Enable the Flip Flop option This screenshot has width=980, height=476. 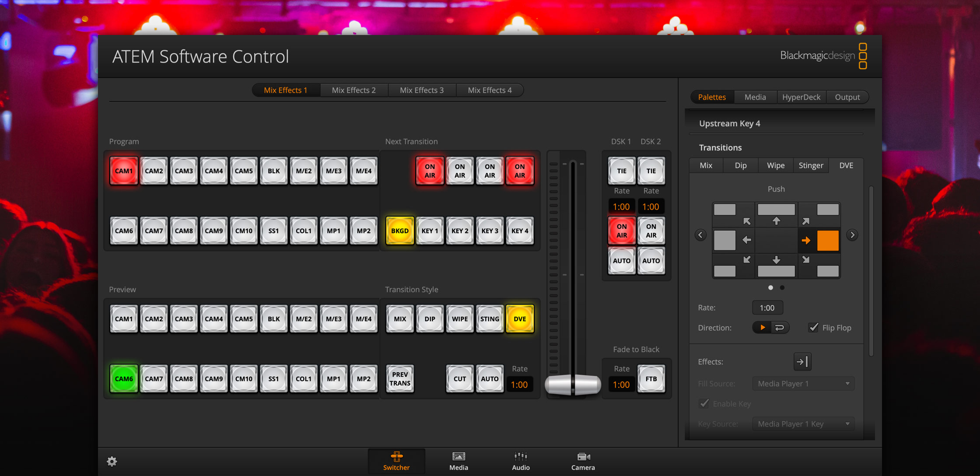(x=813, y=327)
